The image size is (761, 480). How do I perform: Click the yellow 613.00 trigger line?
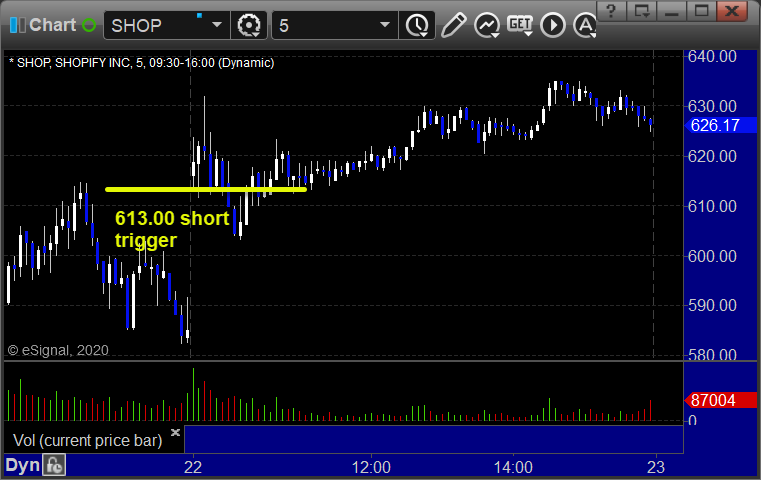tap(206, 189)
